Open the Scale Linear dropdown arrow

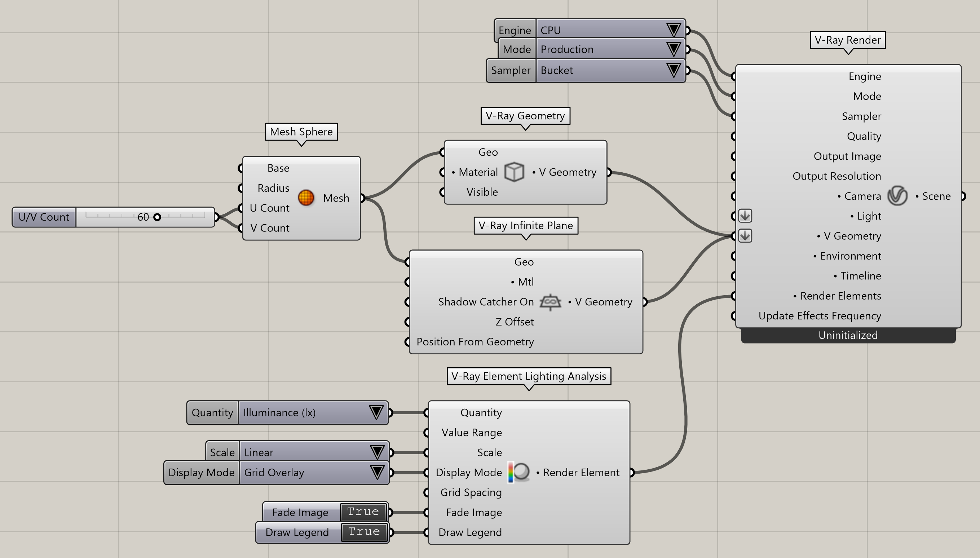click(x=377, y=452)
